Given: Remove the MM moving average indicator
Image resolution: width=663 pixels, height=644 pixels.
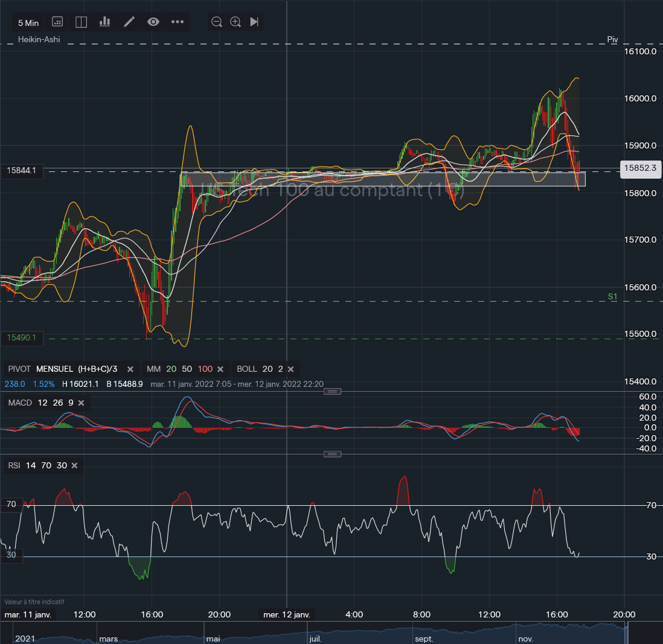Looking at the screenshot, I should tap(220, 369).
